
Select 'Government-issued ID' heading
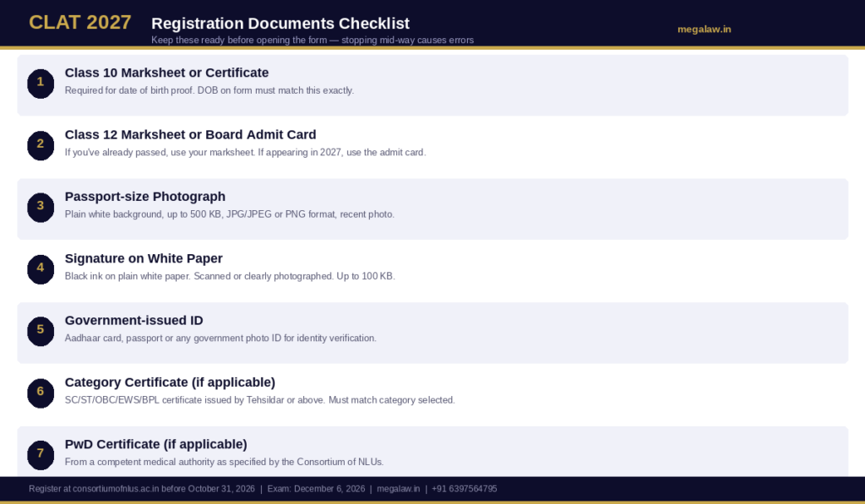(134, 320)
